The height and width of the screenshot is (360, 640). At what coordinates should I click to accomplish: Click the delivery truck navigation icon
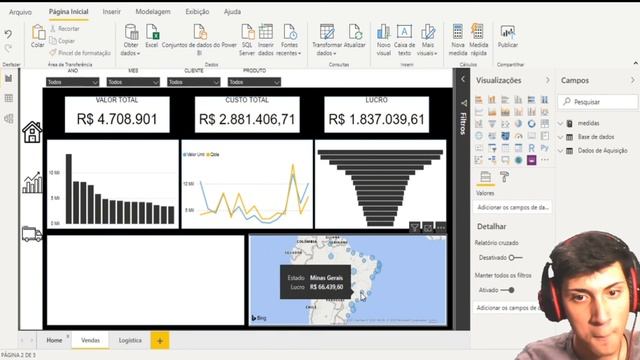[x=32, y=234]
